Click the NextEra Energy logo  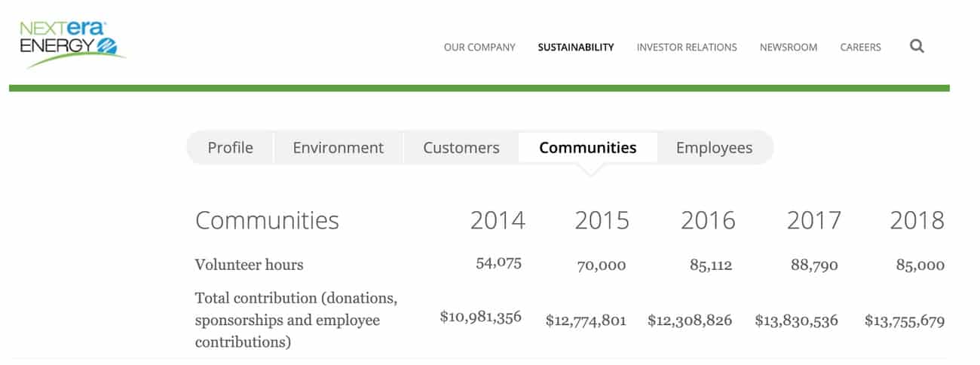[x=72, y=44]
